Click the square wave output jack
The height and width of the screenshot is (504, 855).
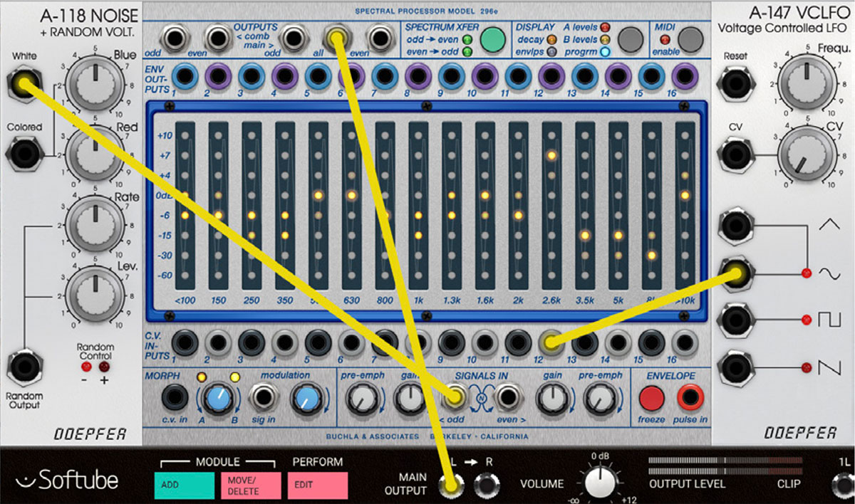pyautogui.click(x=735, y=318)
